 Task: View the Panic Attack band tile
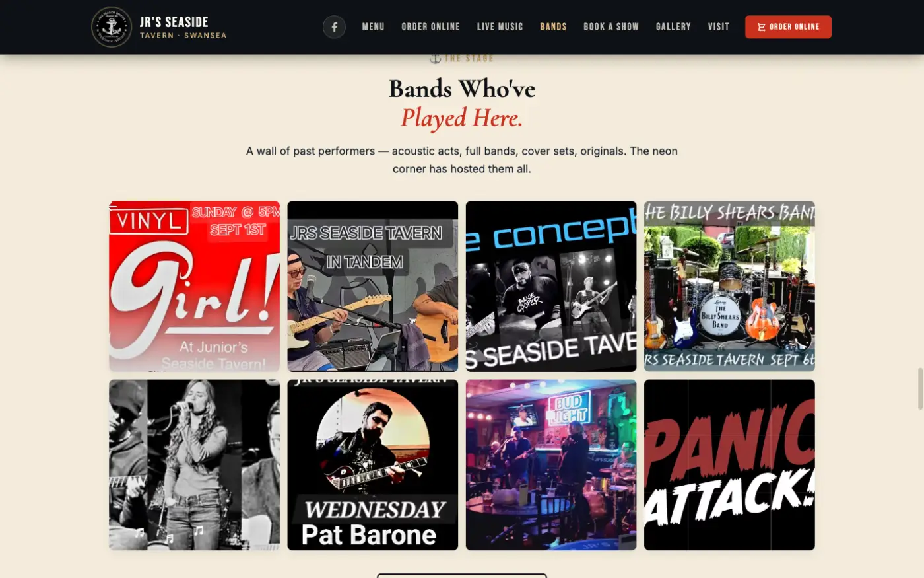point(729,464)
